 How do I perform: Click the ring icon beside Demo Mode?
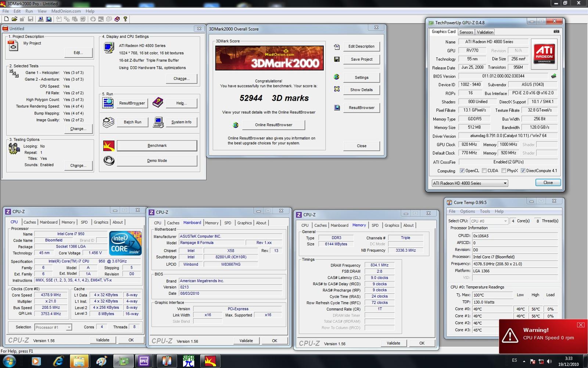(109, 161)
